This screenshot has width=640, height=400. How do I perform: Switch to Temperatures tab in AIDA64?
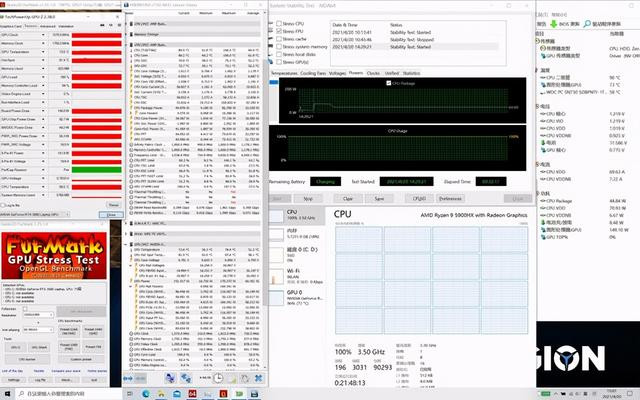284,73
